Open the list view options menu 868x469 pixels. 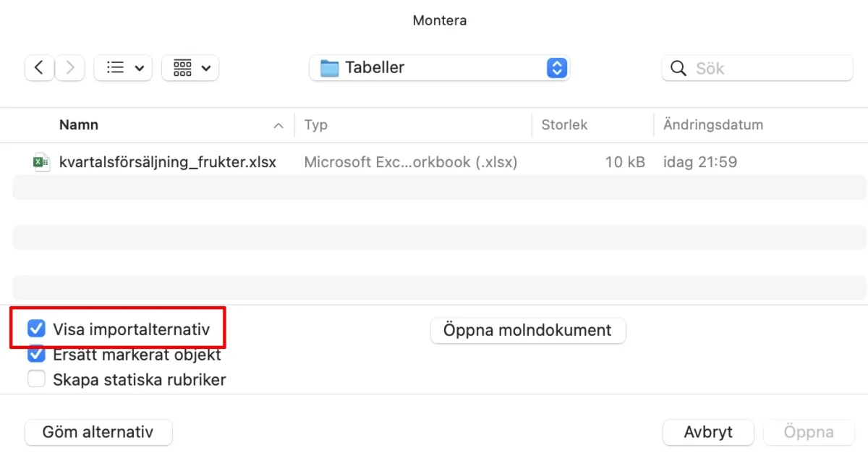tap(124, 68)
